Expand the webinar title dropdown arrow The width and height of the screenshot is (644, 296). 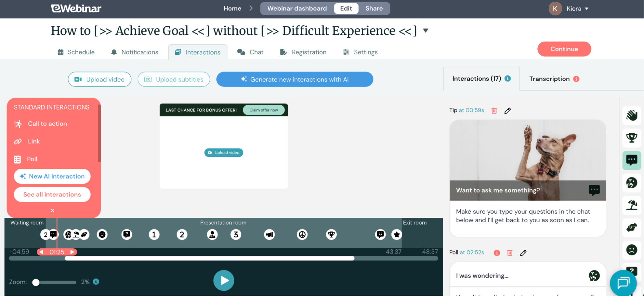426,30
